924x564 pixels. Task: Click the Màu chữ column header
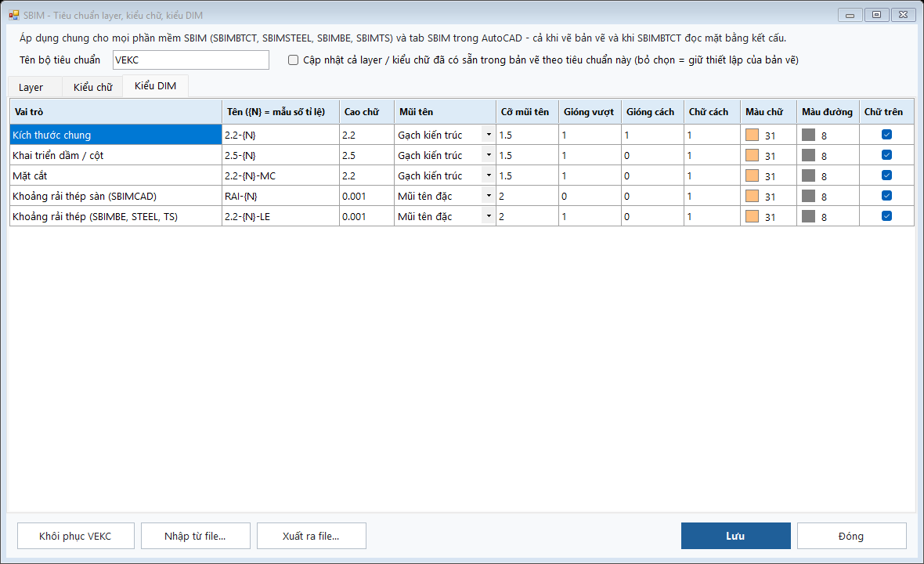click(768, 112)
